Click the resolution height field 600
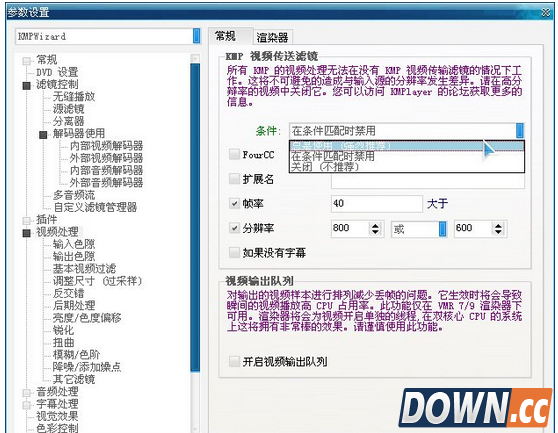The image size is (558, 433). pos(473,228)
